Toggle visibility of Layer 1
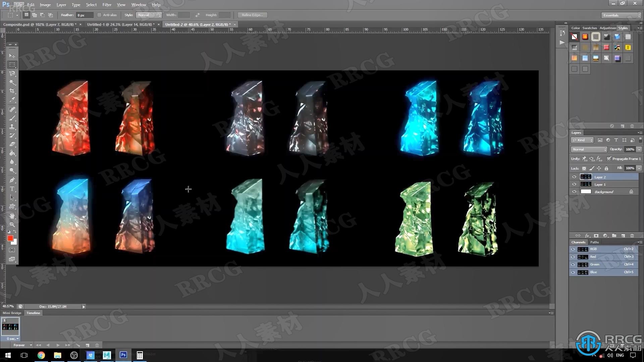644x362 pixels. click(x=574, y=184)
